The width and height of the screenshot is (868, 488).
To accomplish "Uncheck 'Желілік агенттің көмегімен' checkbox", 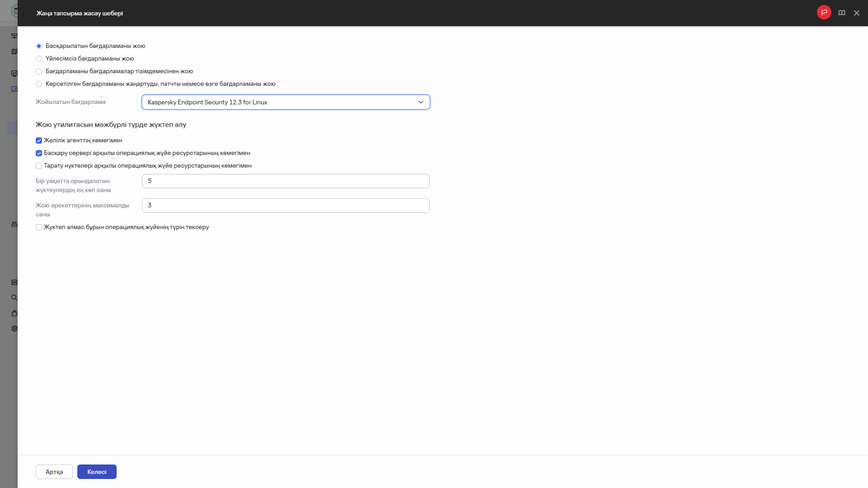I will pos(39,141).
